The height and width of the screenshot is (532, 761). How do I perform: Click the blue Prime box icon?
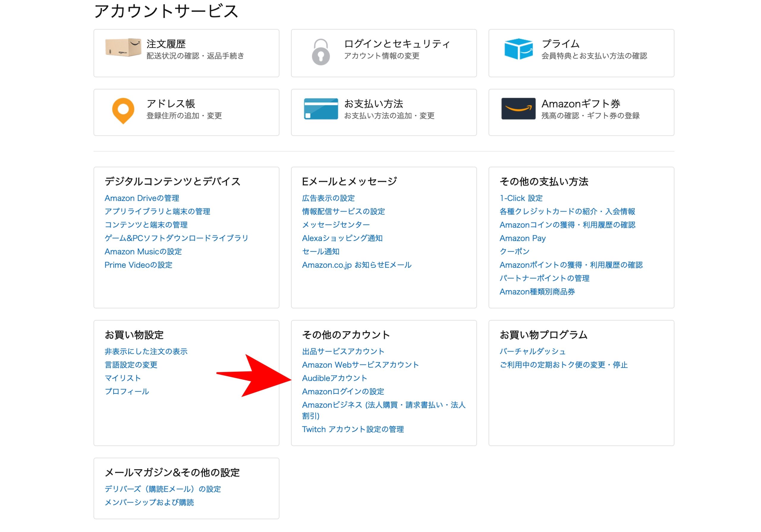[x=518, y=49]
